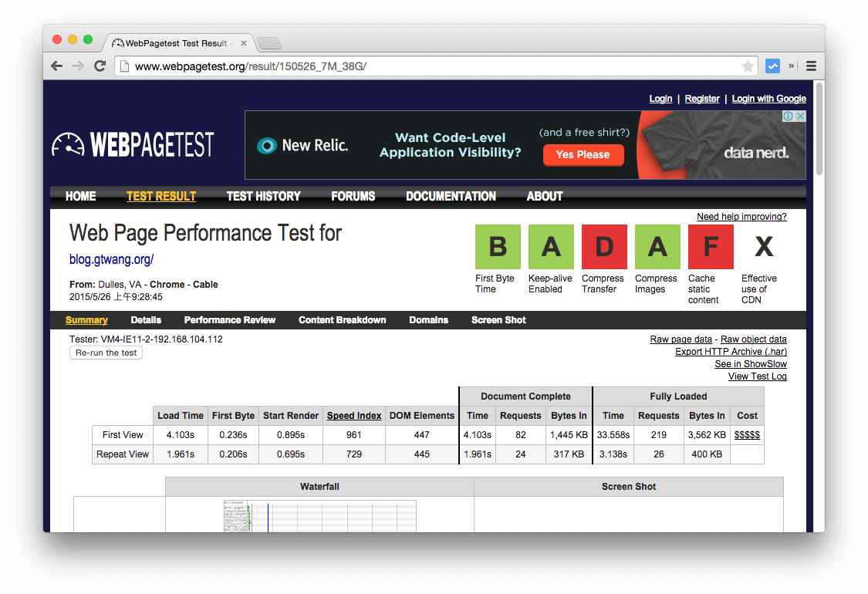Click the Re-run the test button
Viewport: 868px width, 594px height.
coord(106,353)
